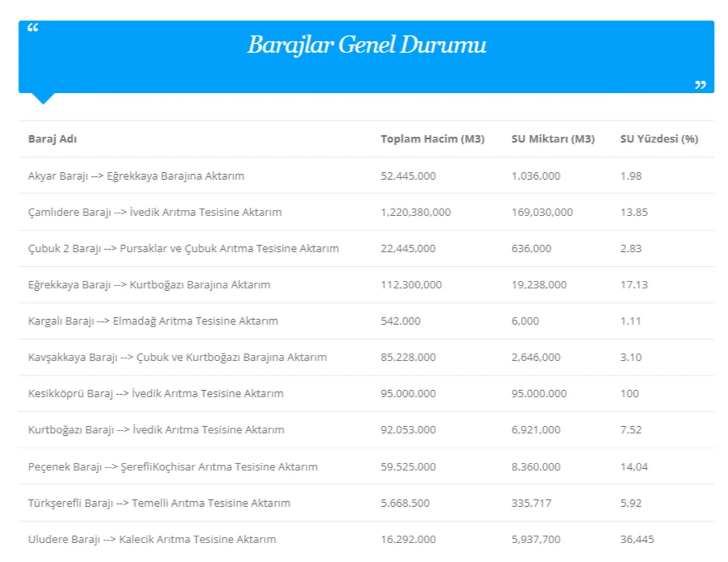
Task: Pick the Türkşerefli Barajı row name
Action: point(159,503)
